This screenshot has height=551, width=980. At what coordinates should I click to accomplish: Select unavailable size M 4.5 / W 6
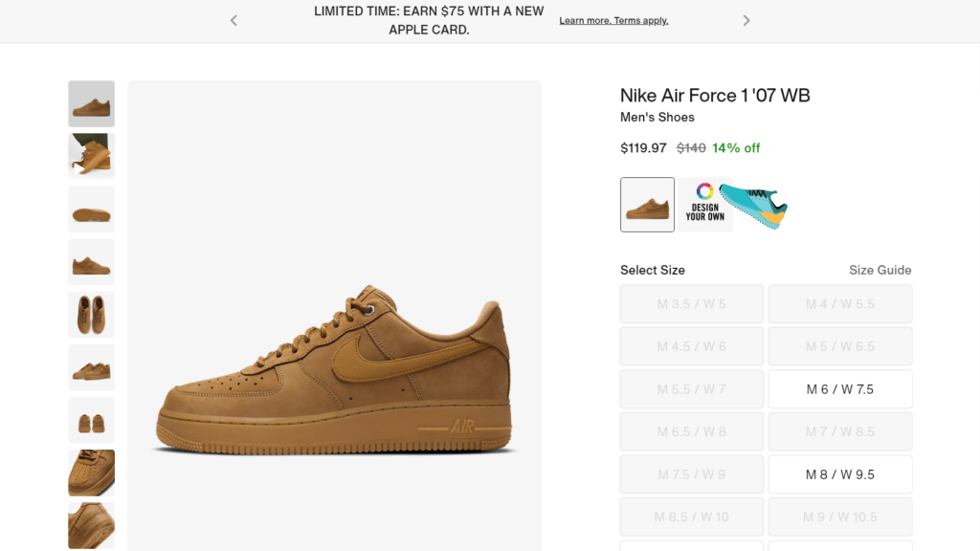coord(692,346)
